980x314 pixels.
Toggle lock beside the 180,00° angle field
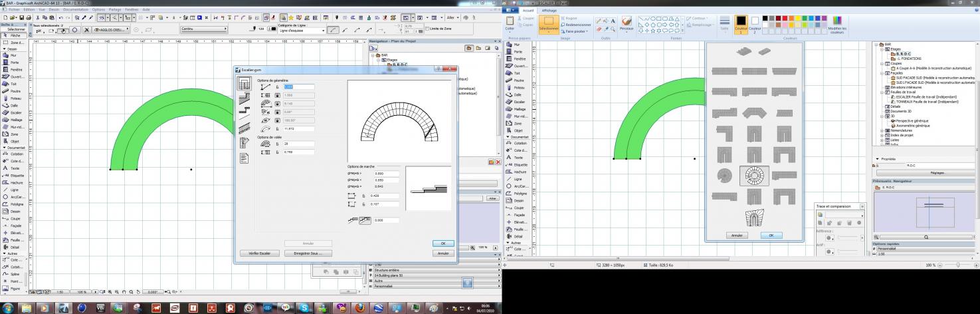277,120
